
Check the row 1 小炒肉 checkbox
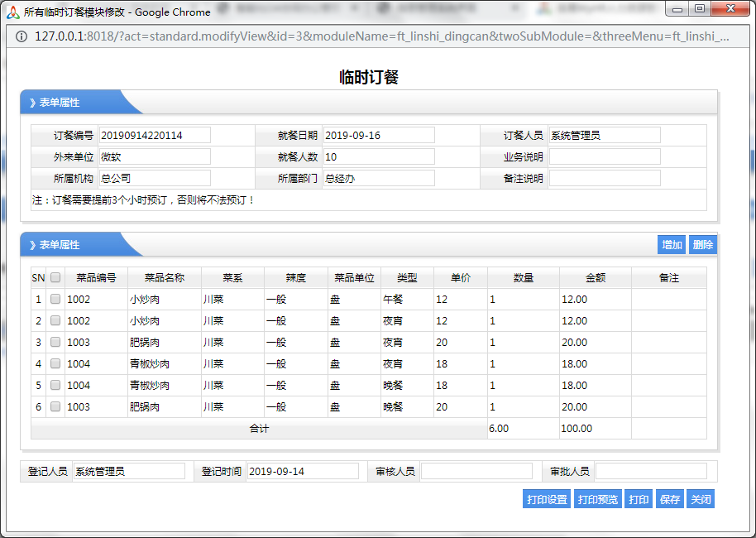[55, 299]
